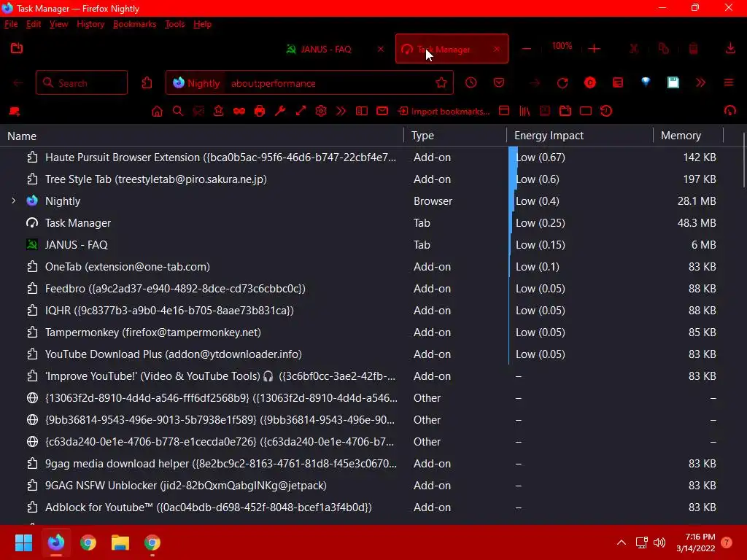Reset zoom via the 100% label
This screenshot has height=560, width=747.
point(562,46)
